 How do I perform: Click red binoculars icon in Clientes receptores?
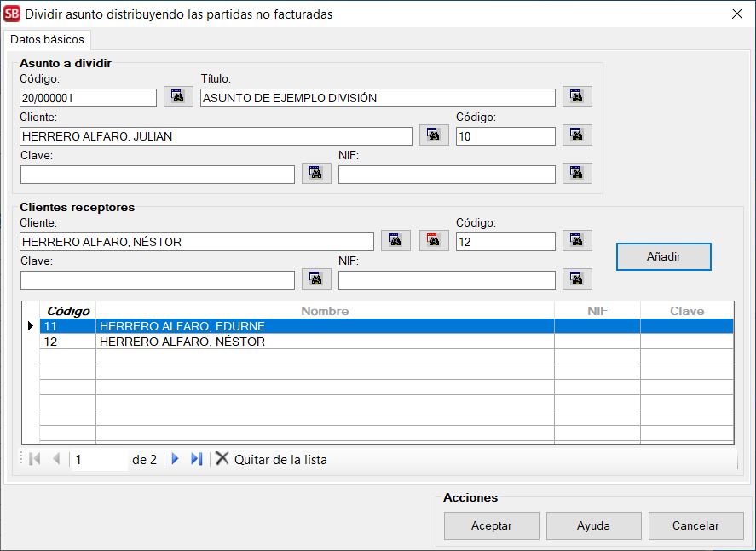click(x=433, y=241)
